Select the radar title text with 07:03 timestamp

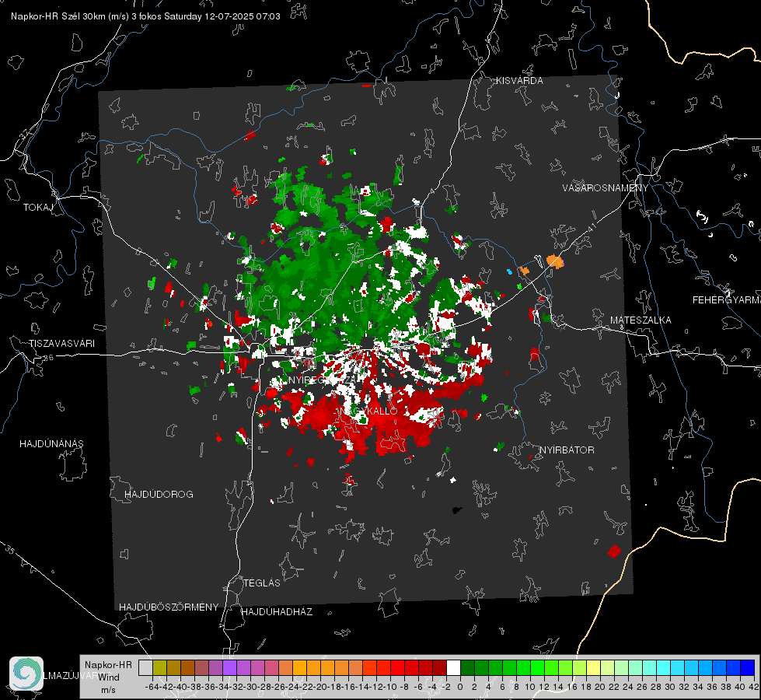(x=145, y=16)
